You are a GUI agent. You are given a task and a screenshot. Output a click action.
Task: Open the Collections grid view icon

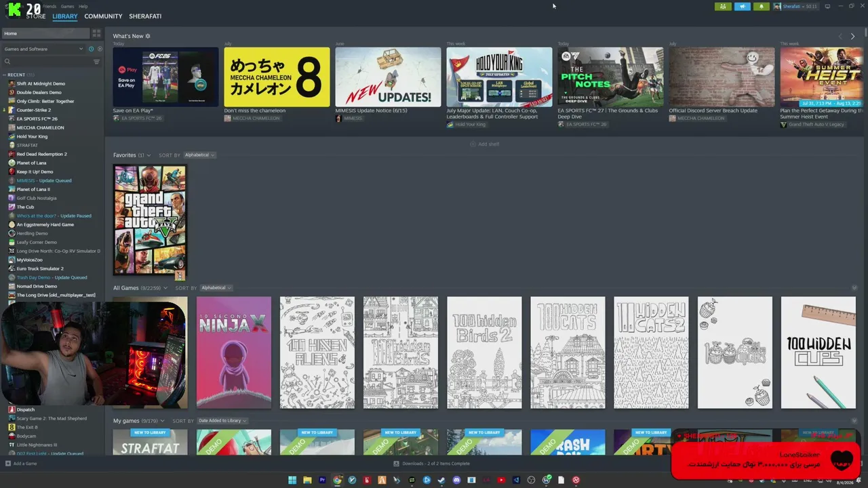tap(96, 33)
